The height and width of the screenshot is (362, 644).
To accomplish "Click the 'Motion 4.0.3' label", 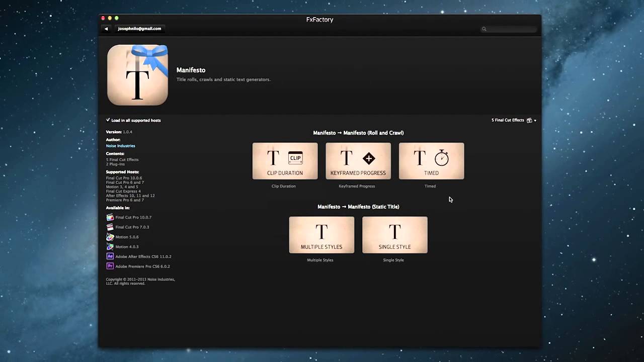I will (127, 247).
